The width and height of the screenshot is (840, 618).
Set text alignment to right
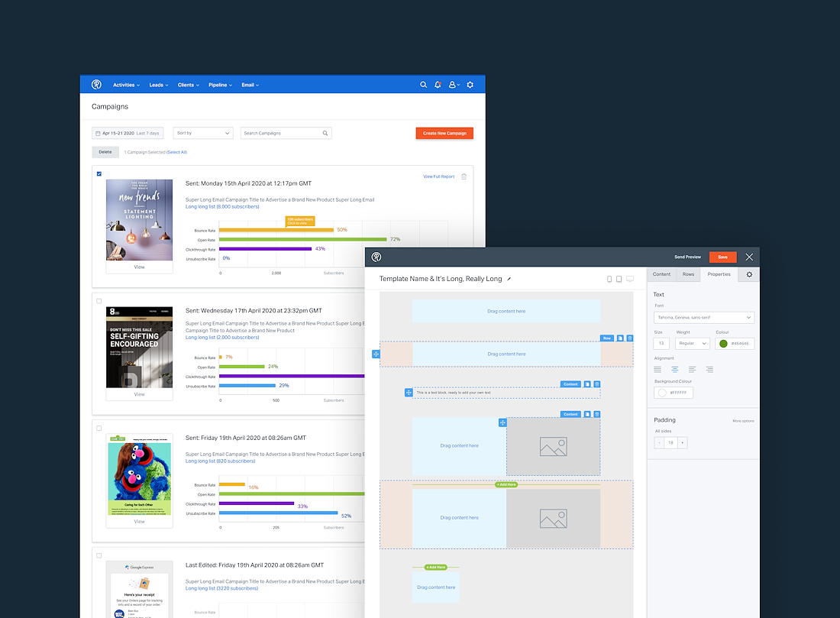pos(709,369)
